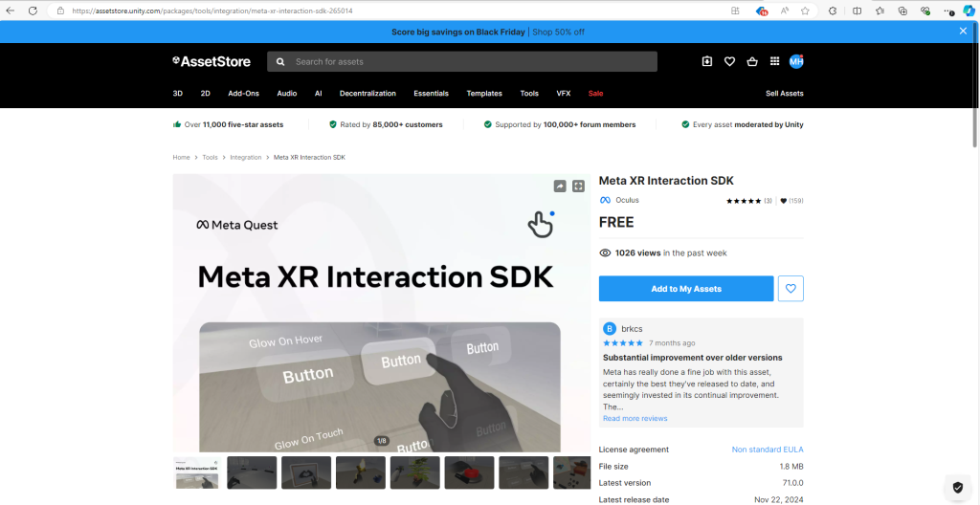Viewport: 980px width, 505px height.
Task: Click the share icon on the preview image
Action: [x=560, y=187]
